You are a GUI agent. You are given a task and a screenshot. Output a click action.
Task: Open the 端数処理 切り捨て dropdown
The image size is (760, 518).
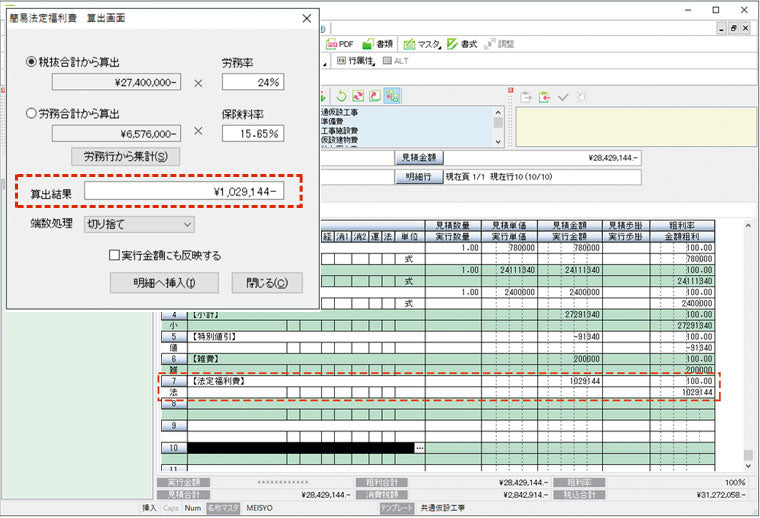[x=138, y=225]
